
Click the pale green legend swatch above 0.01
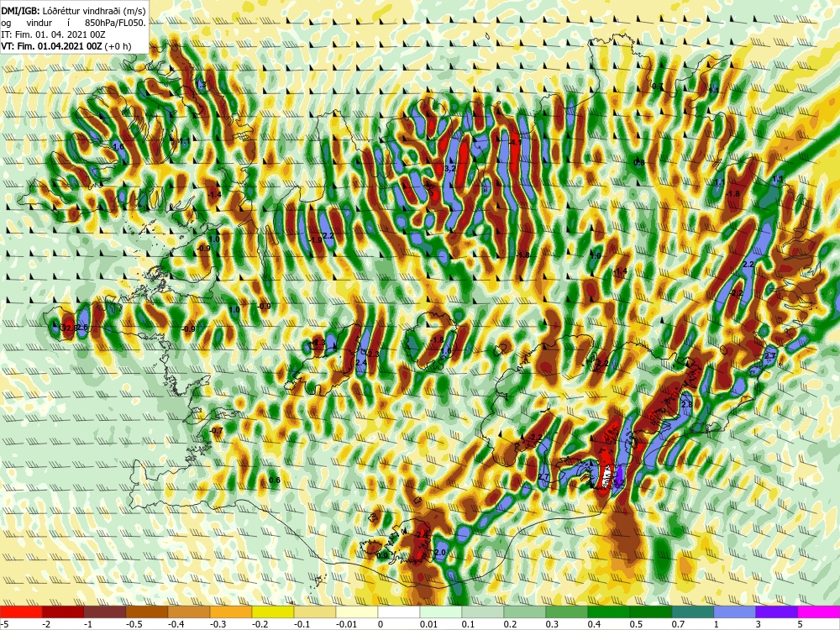441,612
